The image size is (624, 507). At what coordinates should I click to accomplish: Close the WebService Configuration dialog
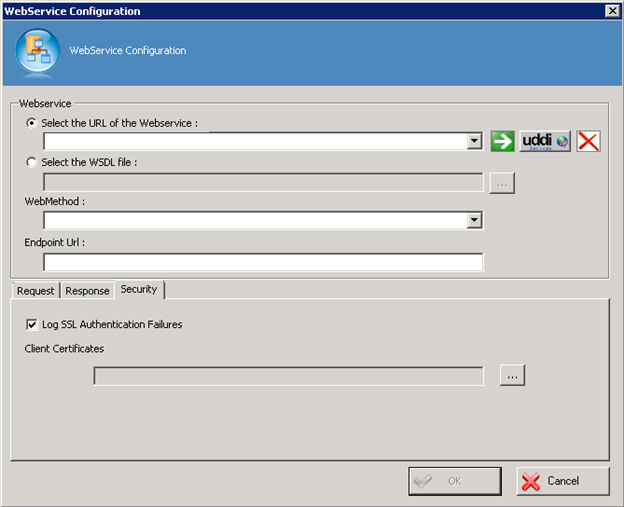point(612,11)
